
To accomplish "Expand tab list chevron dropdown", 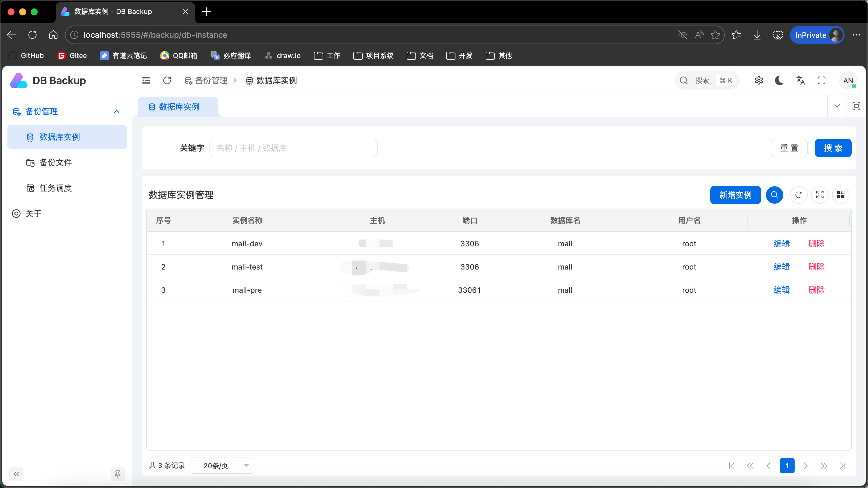I will (x=837, y=106).
